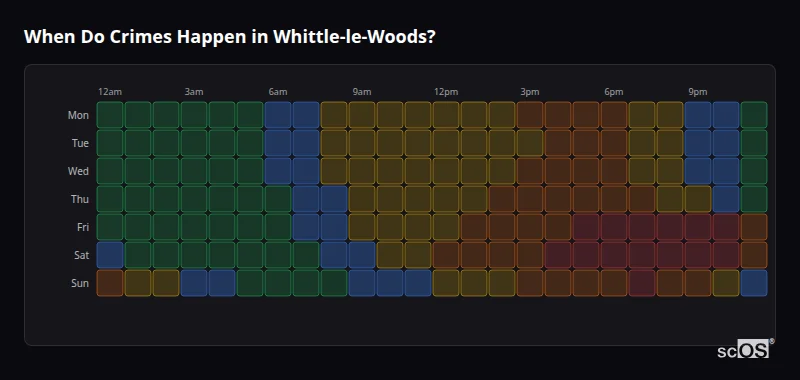The image size is (800, 380).
Task: Click the Mon row label
Action: [x=78, y=115]
